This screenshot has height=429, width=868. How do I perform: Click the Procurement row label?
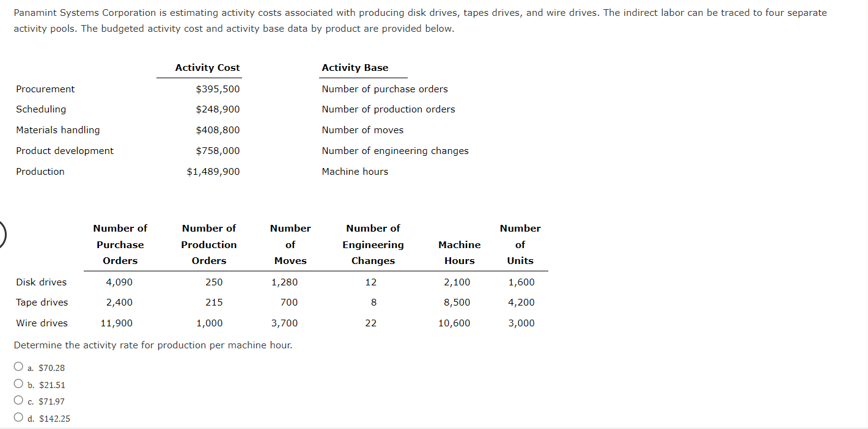click(x=45, y=89)
